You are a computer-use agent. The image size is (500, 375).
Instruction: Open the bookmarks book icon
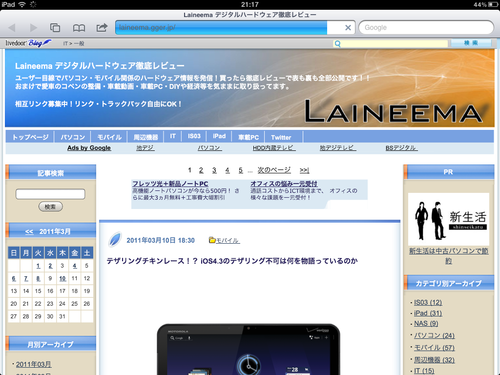pyautogui.click(x=79, y=28)
